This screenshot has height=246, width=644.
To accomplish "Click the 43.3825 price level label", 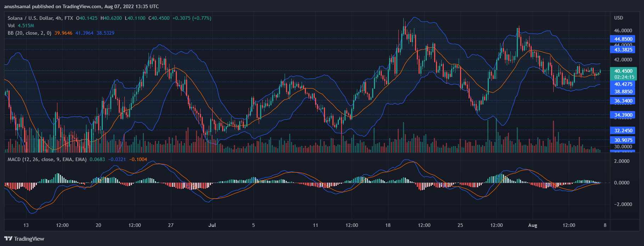I will tap(623, 50).
